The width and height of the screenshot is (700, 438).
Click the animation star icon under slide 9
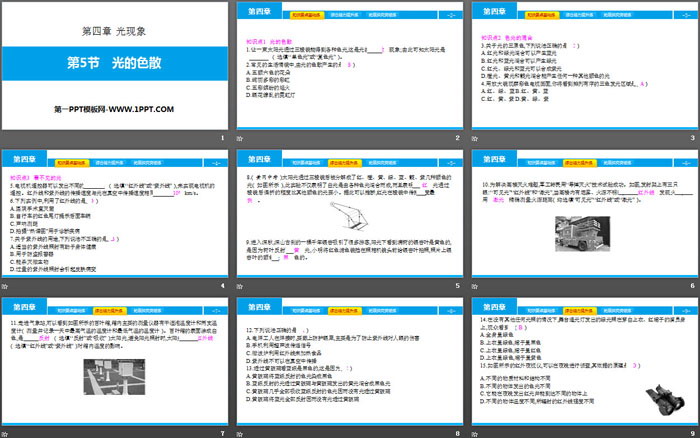[x=475, y=434]
